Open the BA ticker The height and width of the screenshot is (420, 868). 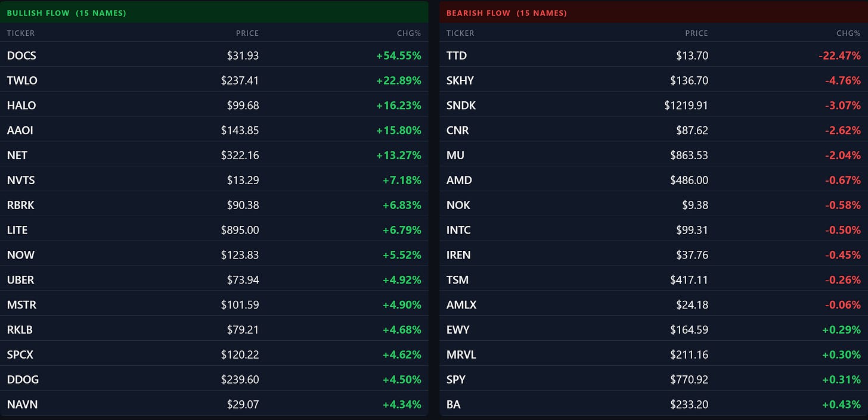453,405
